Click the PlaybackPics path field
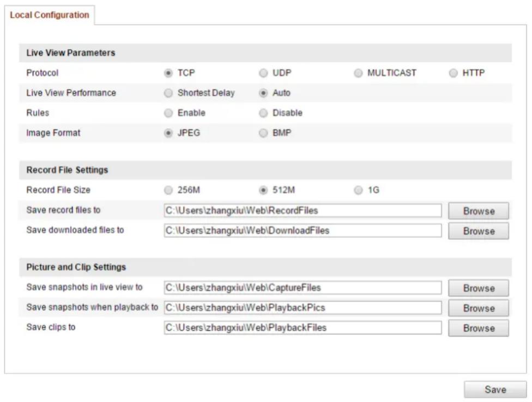 tap(303, 308)
